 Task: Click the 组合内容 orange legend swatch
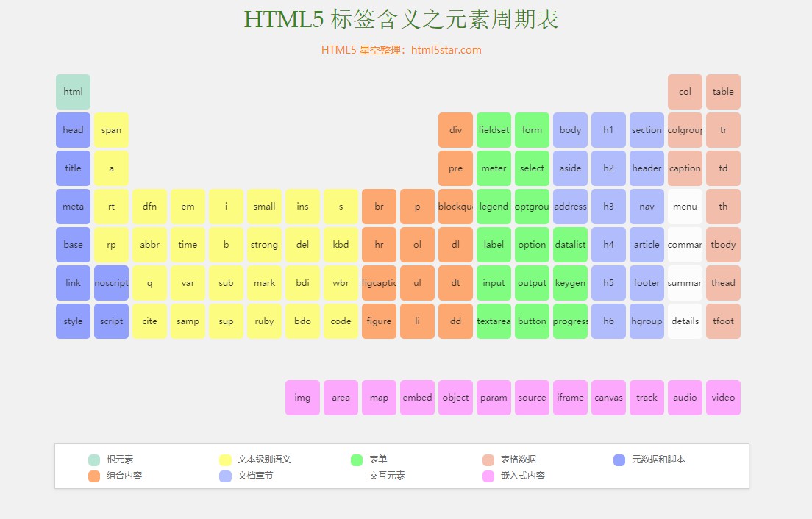94,476
